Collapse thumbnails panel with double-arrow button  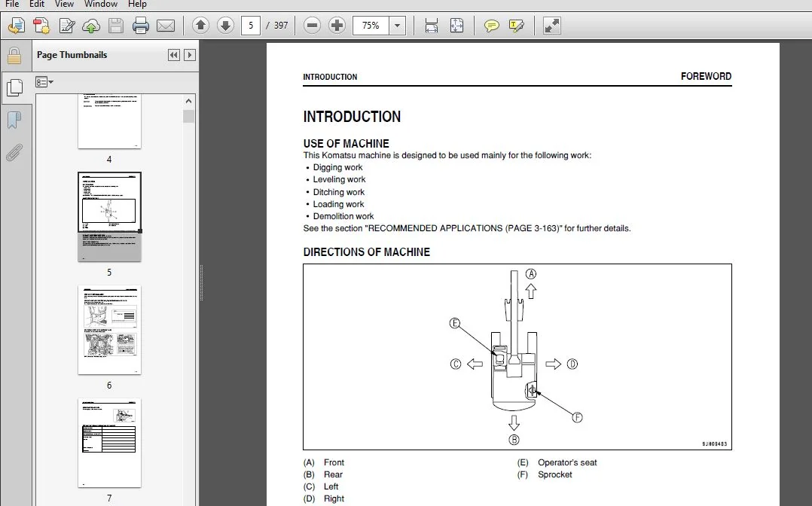click(174, 55)
